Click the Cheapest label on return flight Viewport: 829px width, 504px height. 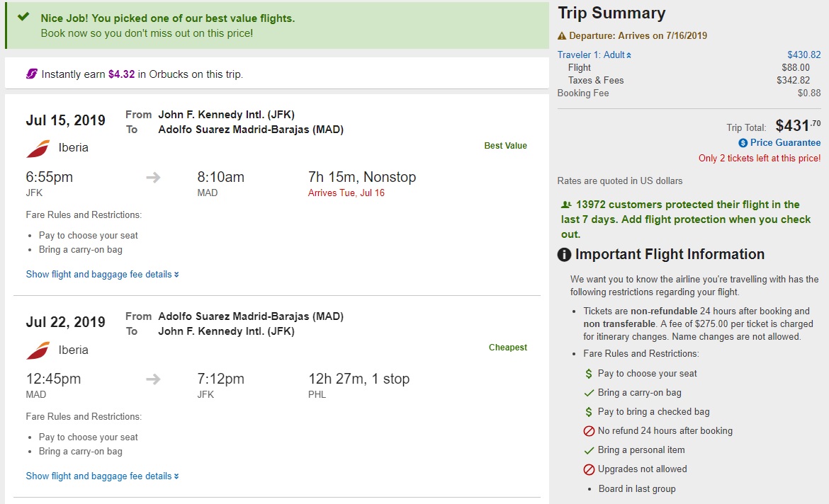[507, 348]
